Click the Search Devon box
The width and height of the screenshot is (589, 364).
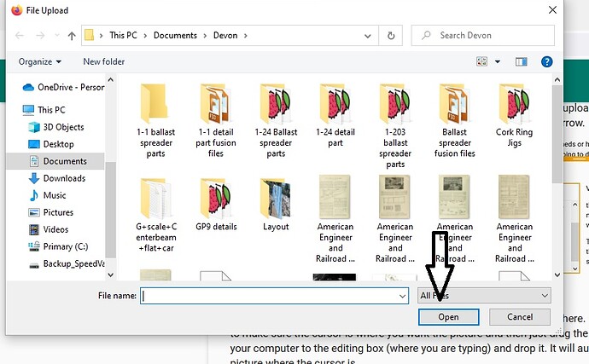pos(482,36)
